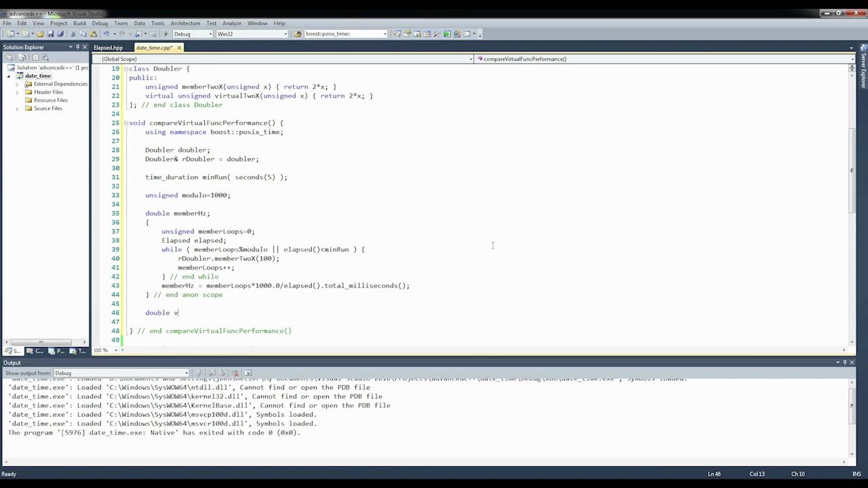
Task: Click the Find in Files icon
Action: point(298,34)
